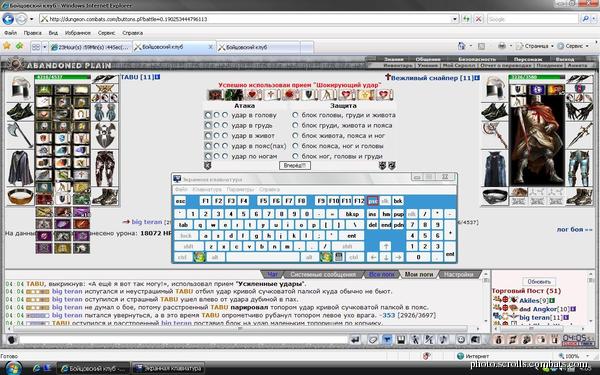600x375 pixels.
Task: Click the Windows Start orb
Action: pyautogui.click(x=13, y=368)
